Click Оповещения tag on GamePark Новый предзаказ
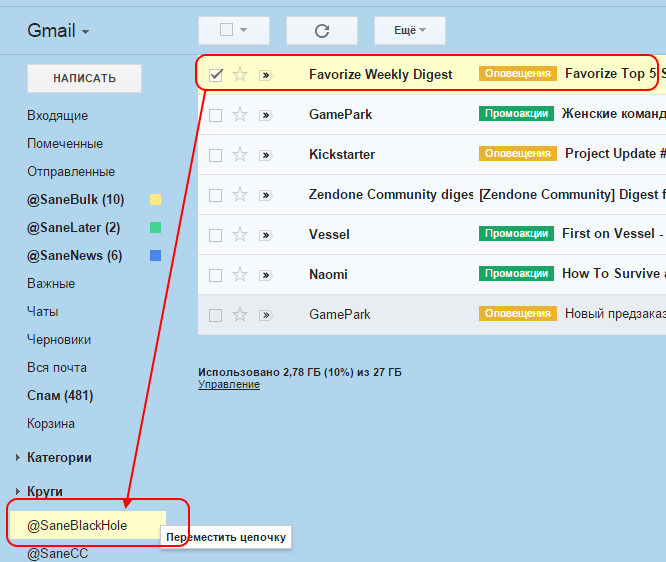The image size is (666, 562). (518, 313)
